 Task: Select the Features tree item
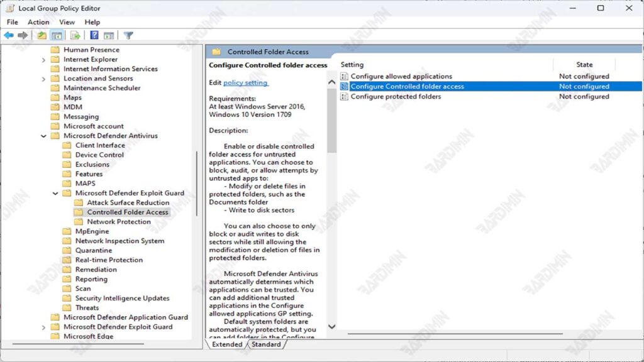89,174
